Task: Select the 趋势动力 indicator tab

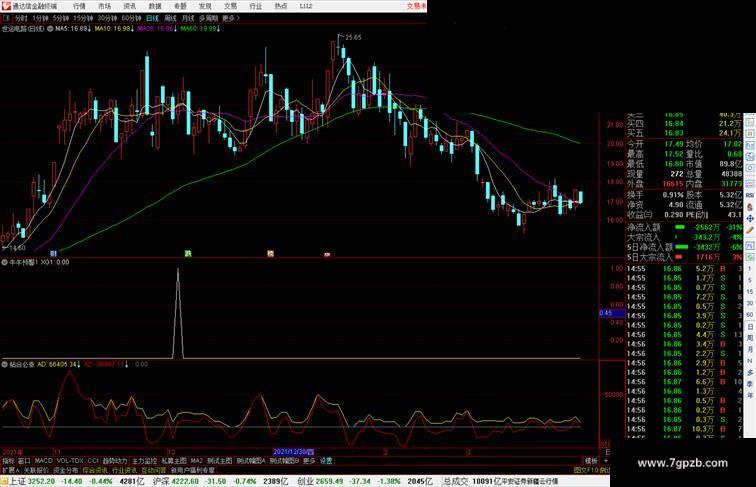Action: [x=115, y=461]
